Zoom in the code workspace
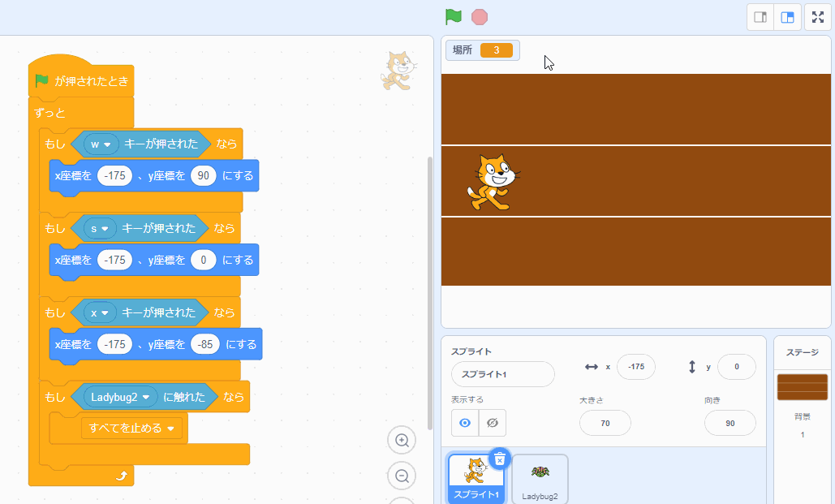This screenshot has height=504, width=835. [402, 441]
